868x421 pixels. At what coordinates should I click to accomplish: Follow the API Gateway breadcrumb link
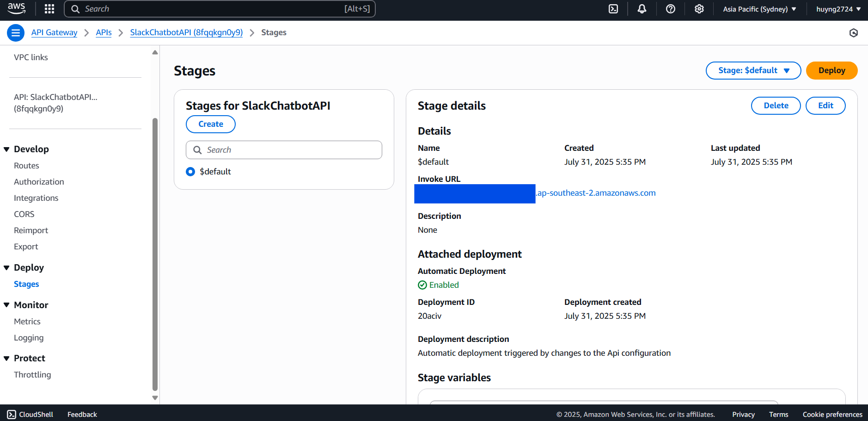coord(54,32)
